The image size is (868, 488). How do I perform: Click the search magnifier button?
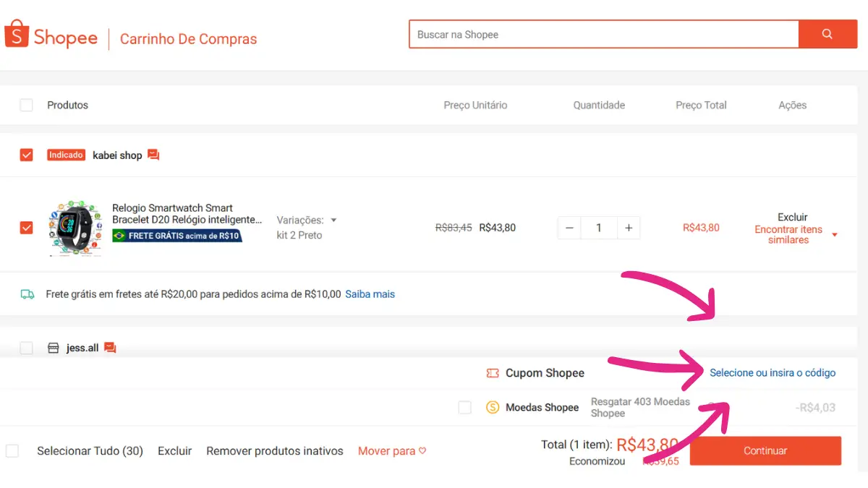[x=827, y=35]
